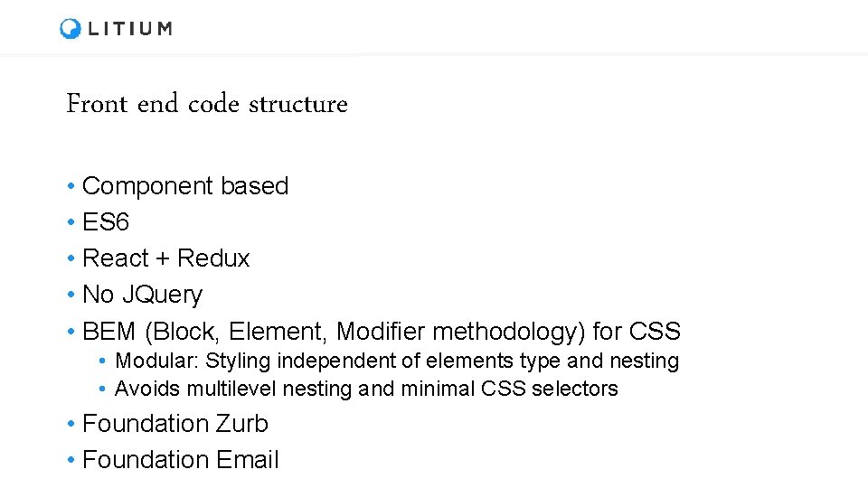Viewport: 868px width, 488px height.
Task: Click the "Foundation Email" bullet item
Action: (180, 460)
